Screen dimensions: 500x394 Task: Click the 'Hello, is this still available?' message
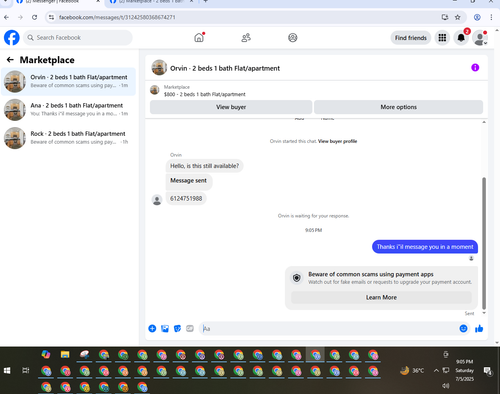coord(204,166)
